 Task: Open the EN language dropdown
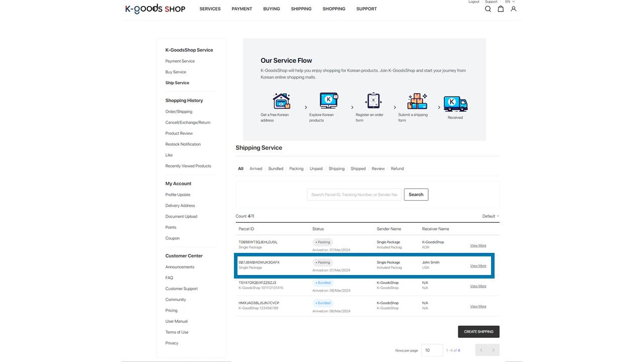coord(510,2)
